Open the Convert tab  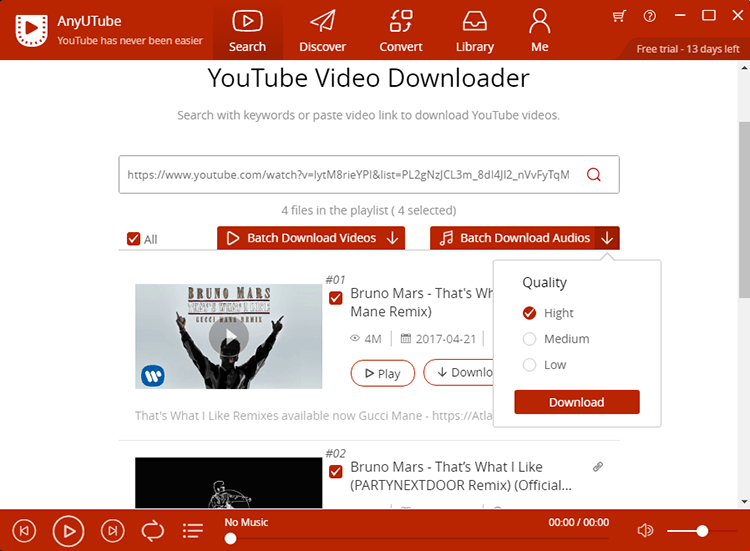401,31
